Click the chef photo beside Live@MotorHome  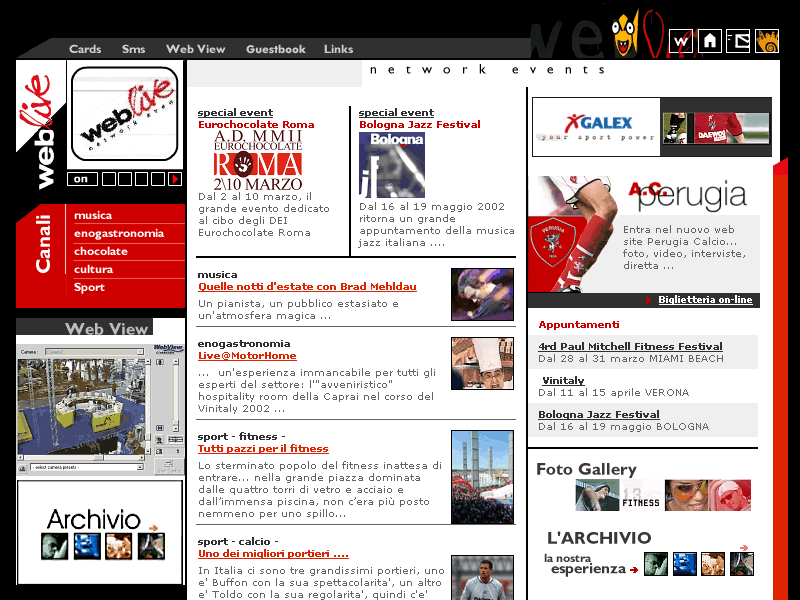coord(482,363)
